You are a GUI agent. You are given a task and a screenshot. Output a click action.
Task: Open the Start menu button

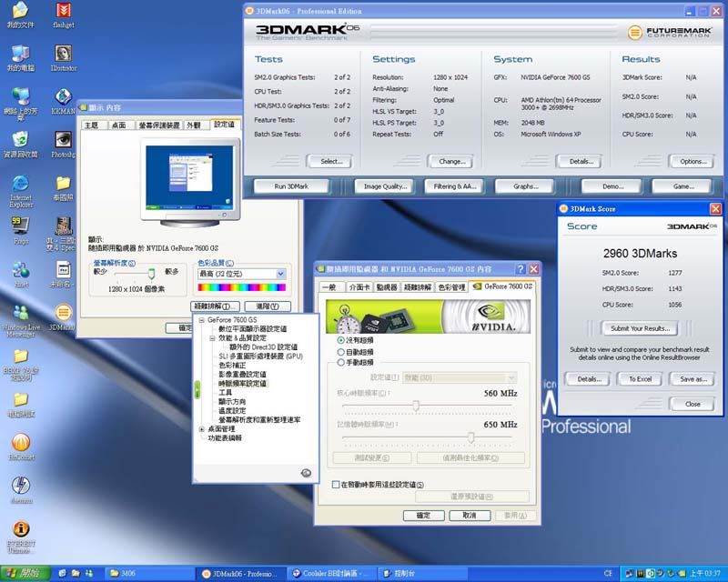[x=25, y=573]
